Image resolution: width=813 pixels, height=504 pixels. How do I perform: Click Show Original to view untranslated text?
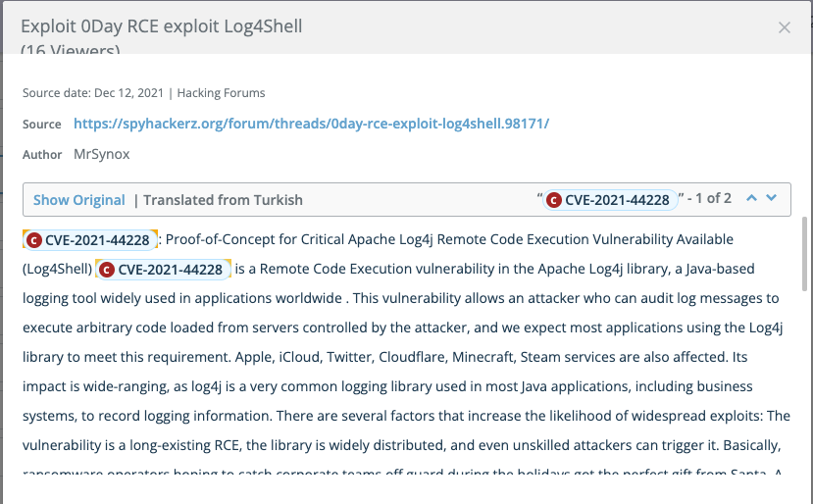(79, 199)
